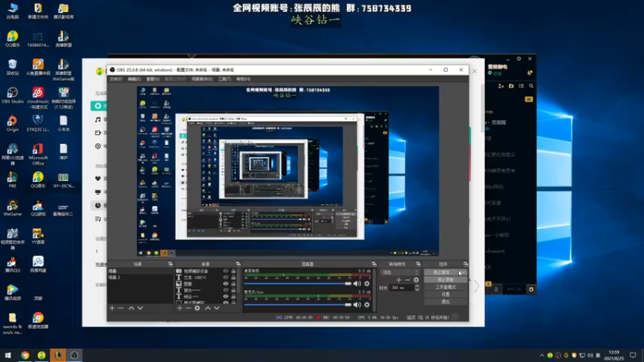Open Origin desktop shortcut
The height and width of the screenshot is (362, 644).
(x=12, y=124)
